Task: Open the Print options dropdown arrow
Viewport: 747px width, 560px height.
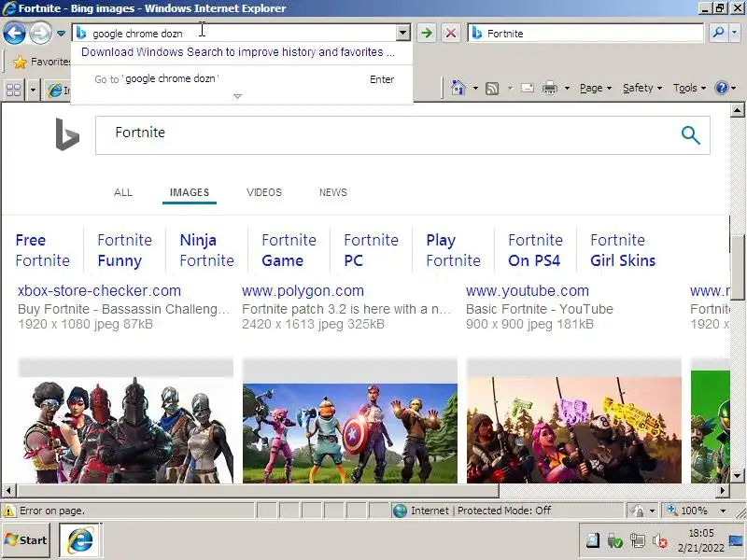Action: (x=567, y=88)
